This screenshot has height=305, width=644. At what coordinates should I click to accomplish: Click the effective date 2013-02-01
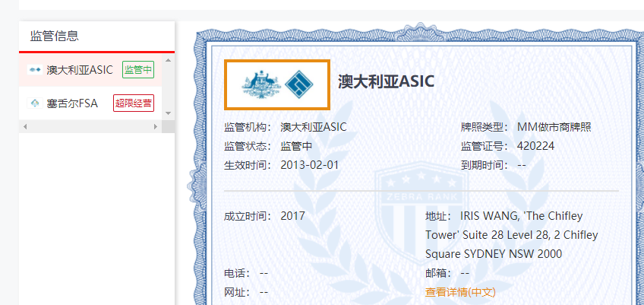309,165
